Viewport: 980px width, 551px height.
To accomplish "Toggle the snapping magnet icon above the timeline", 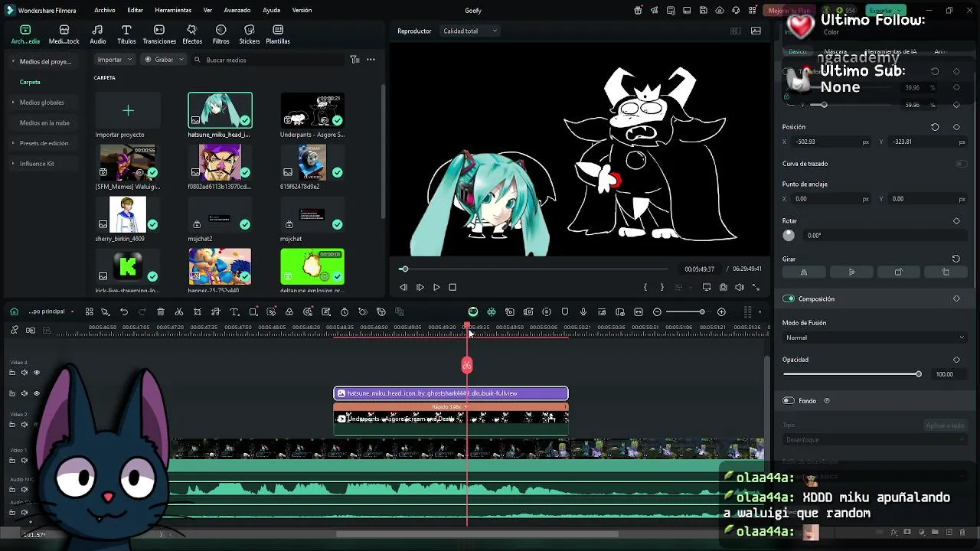I will point(492,311).
